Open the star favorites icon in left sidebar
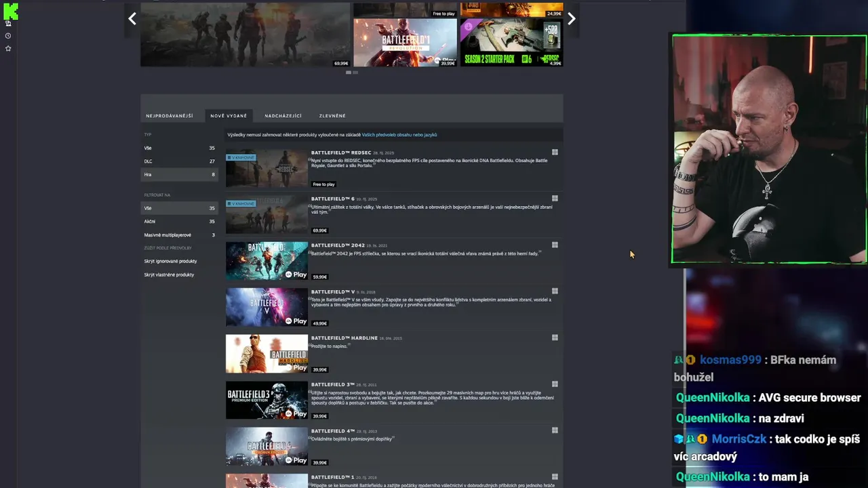Viewport: 868px width, 488px height. (8, 49)
